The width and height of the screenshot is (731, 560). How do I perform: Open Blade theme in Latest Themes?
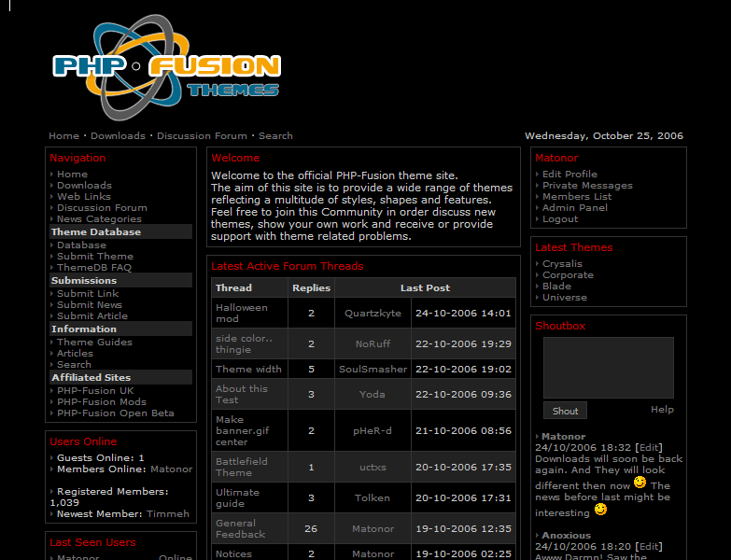pyautogui.click(x=556, y=286)
